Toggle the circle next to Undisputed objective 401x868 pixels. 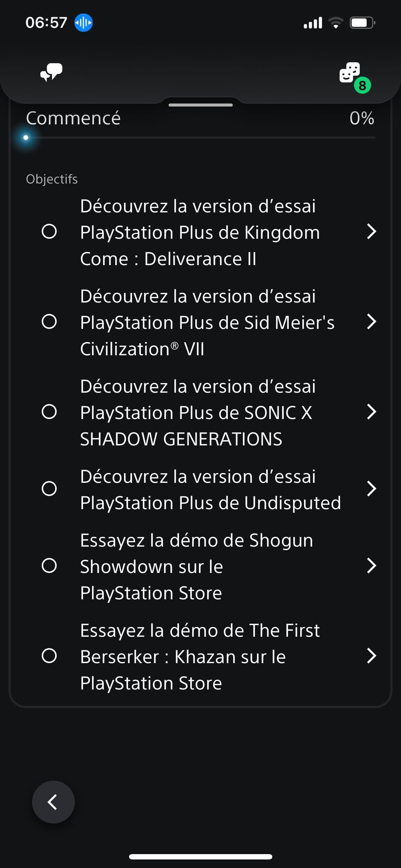coord(49,489)
